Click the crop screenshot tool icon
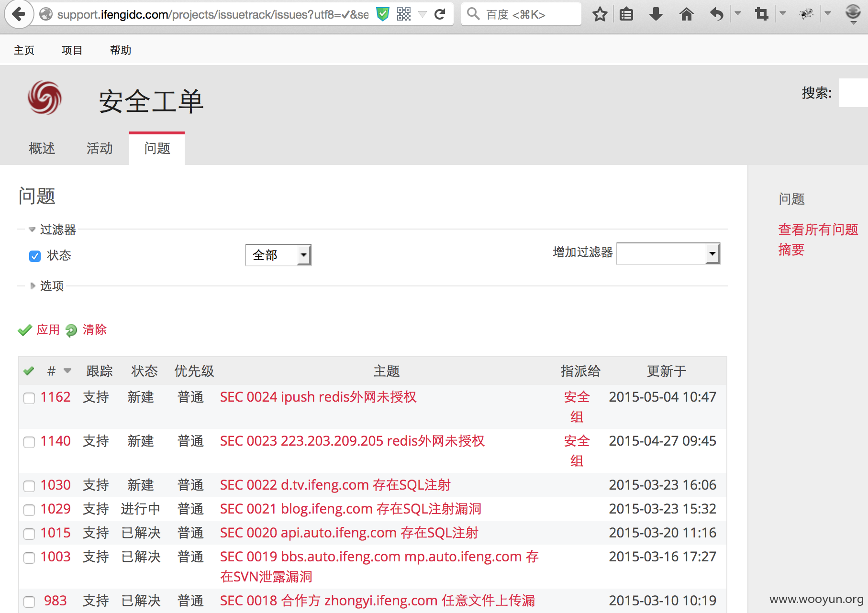The height and width of the screenshot is (613, 868). click(761, 14)
